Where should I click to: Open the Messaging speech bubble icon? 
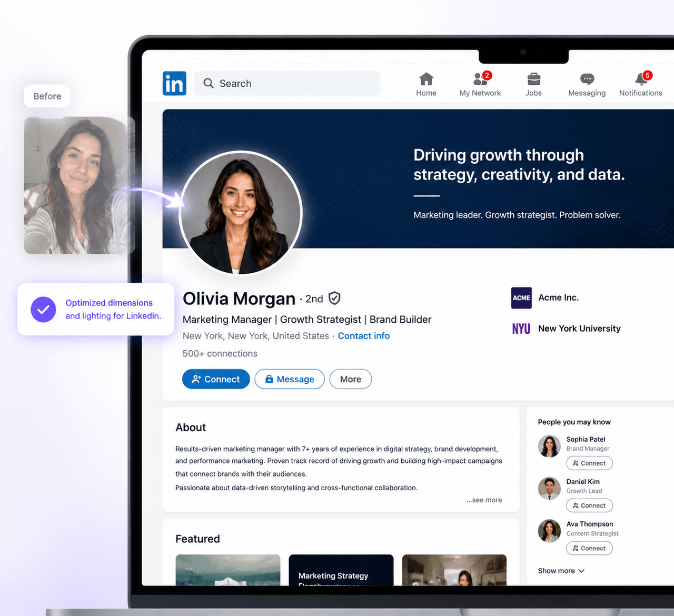587,79
